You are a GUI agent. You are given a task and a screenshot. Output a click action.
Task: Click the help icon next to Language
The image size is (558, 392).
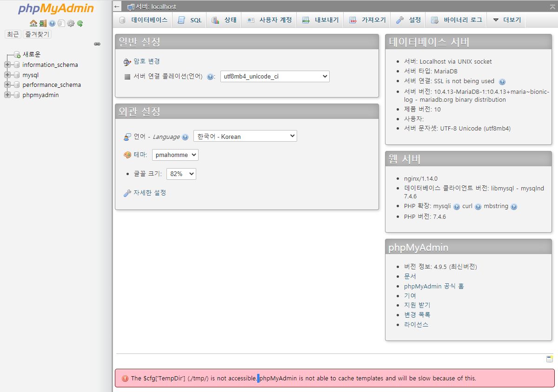(x=185, y=137)
